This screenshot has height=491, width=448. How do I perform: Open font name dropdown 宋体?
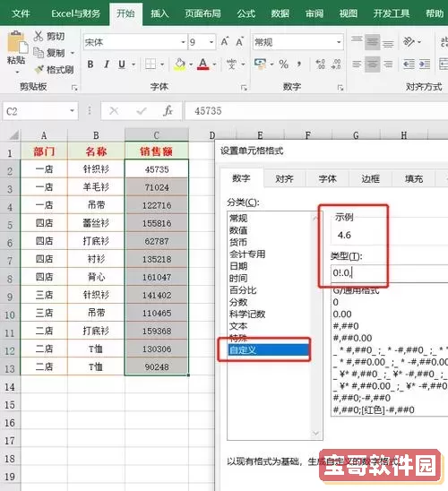[x=183, y=42]
